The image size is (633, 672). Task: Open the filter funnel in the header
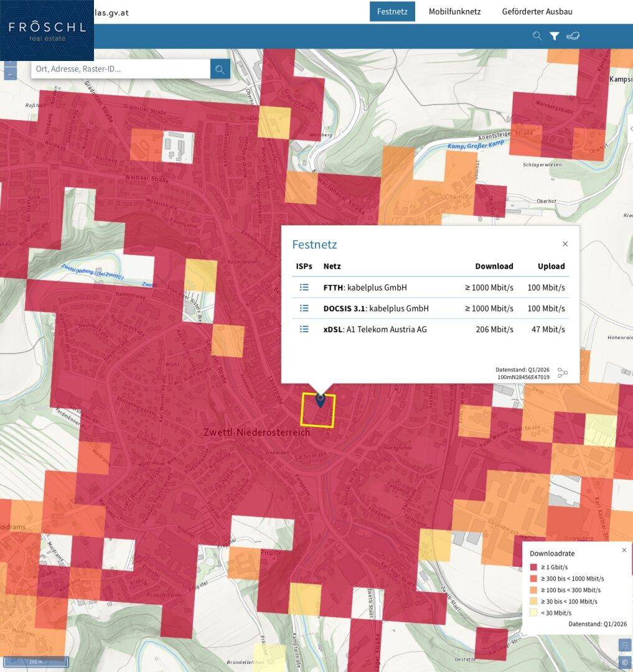click(x=554, y=36)
